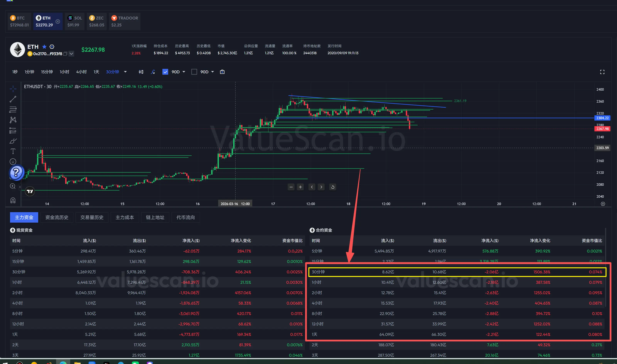This screenshot has height=364, width=617.
Task: Reset chart view with the reload arrow
Action: (333, 187)
